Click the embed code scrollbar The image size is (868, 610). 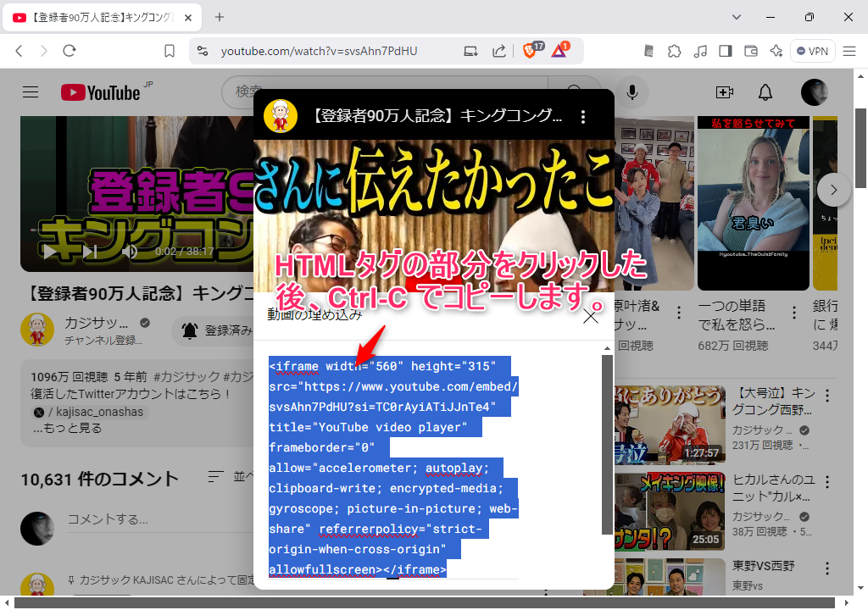(607, 445)
